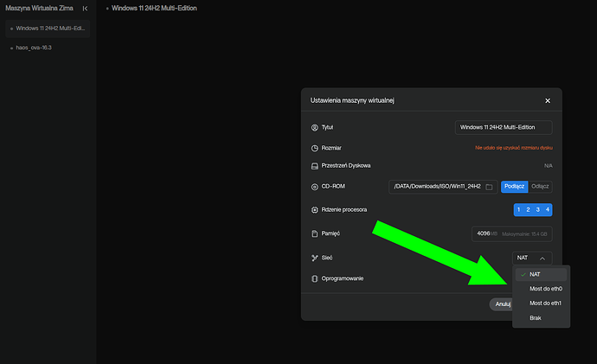Image resolution: width=597 pixels, height=364 pixels.
Task: Set processor cores to 4
Action: click(548, 210)
